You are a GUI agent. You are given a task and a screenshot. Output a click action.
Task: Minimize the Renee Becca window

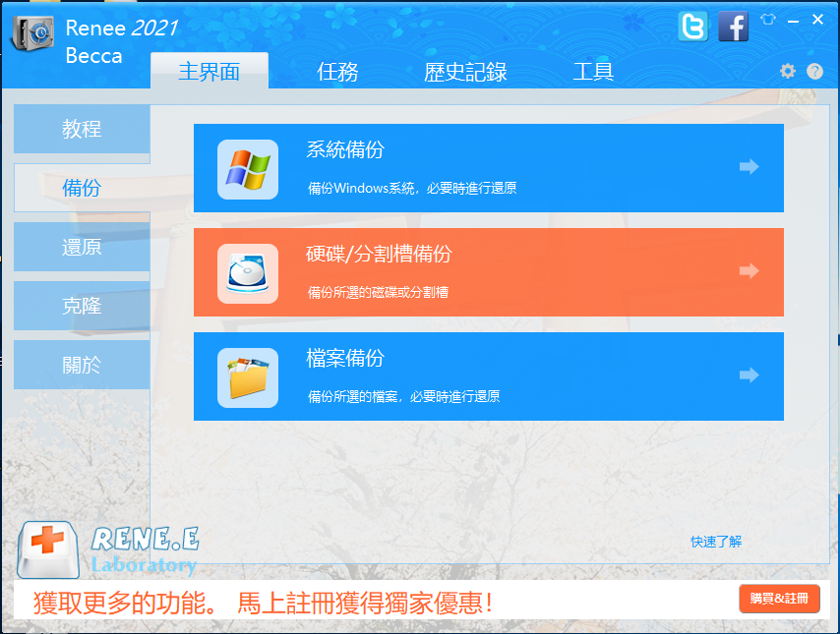[794, 21]
